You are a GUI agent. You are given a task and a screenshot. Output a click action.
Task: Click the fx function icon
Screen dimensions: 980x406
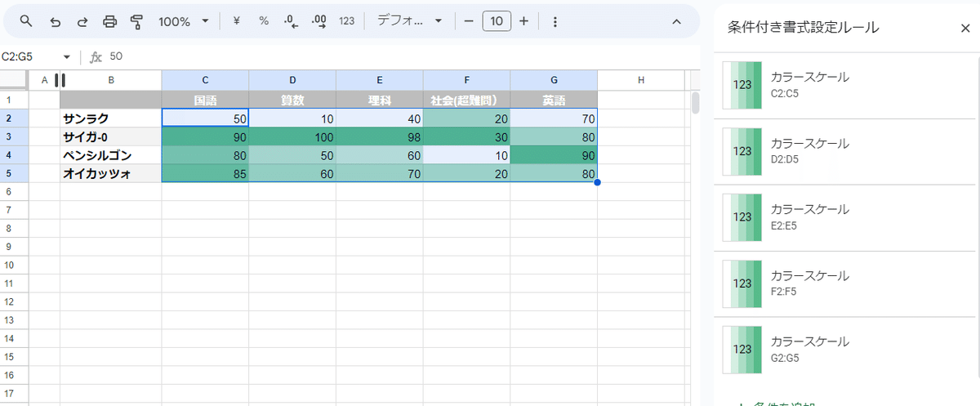pos(96,57)
